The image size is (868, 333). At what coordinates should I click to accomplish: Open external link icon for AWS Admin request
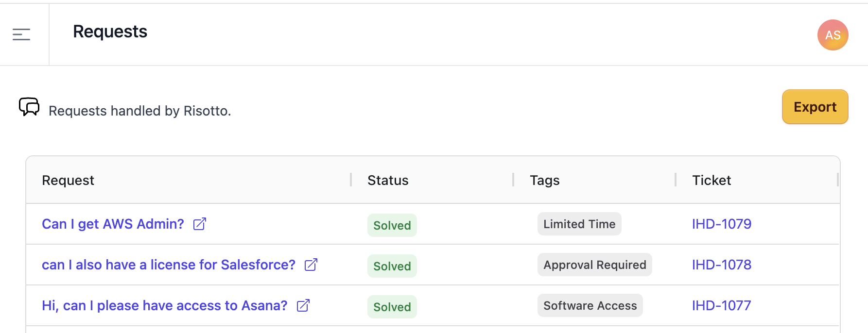[x=200, y=224]
